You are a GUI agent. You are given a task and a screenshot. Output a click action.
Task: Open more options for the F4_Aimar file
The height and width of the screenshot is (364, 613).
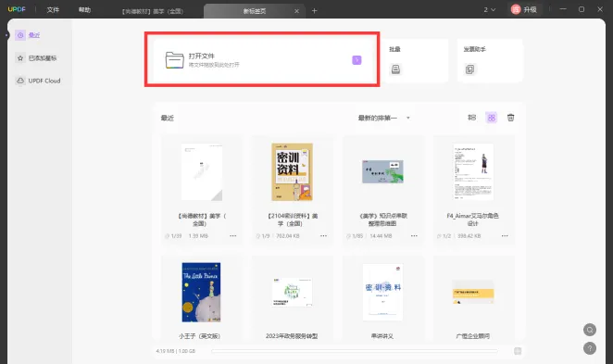tap(505, 236)
